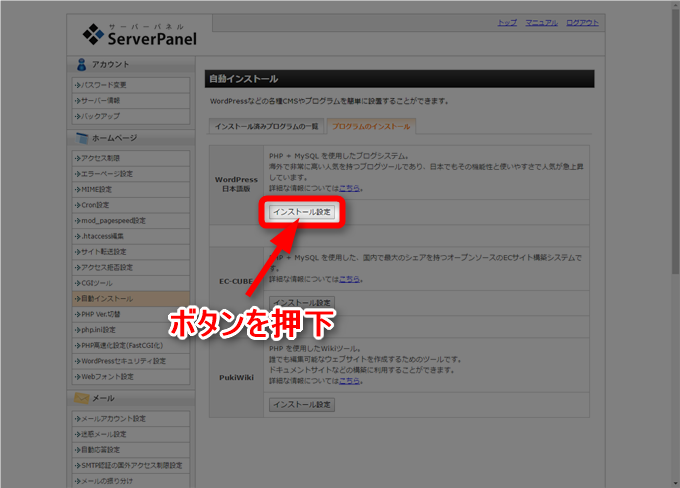Viewport: 680px width, 488px height.
Task: Click the scrollbar down arrow
Action: [x=675, y=483]
